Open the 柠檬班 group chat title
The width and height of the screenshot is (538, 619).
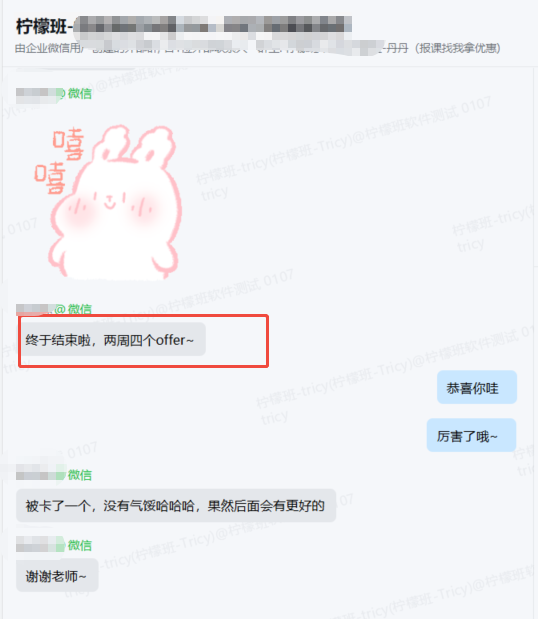coord(184,26)
